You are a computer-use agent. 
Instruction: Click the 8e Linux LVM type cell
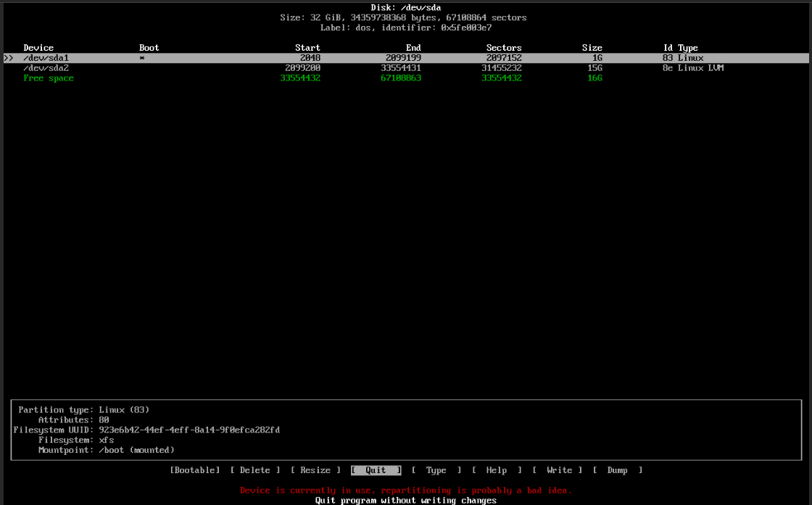693,68
